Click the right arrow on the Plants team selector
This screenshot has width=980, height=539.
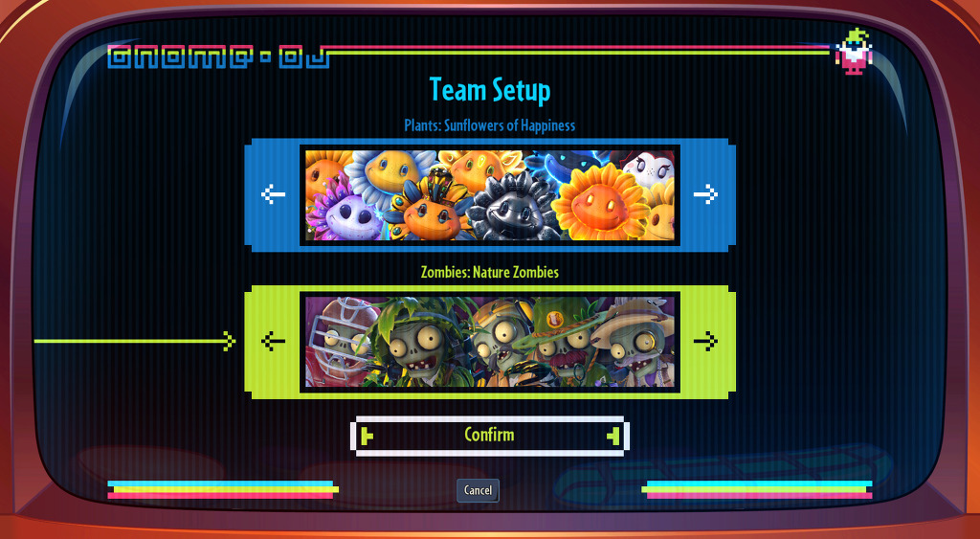point(705,195)
